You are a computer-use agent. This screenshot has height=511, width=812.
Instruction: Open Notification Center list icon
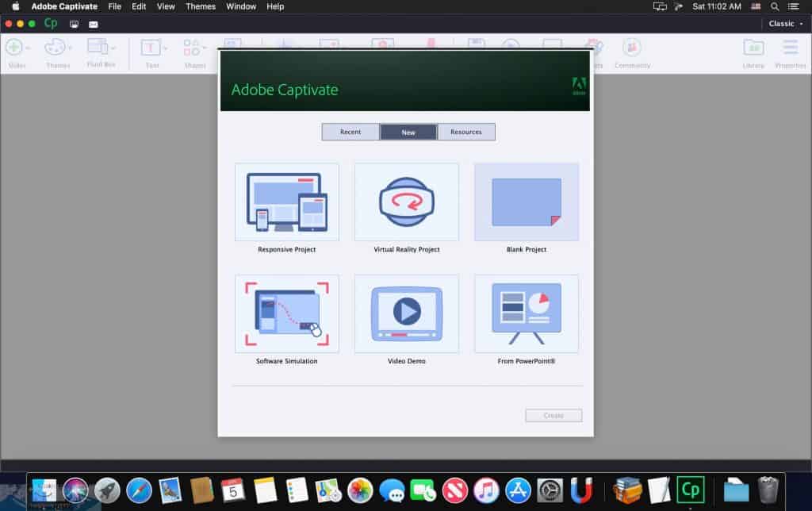(793, 6)
